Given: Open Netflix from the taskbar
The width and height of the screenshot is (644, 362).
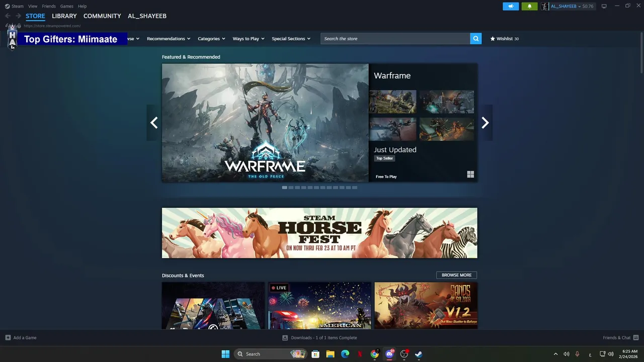Looking at the screenshot, I should click(x=360, y=354).
